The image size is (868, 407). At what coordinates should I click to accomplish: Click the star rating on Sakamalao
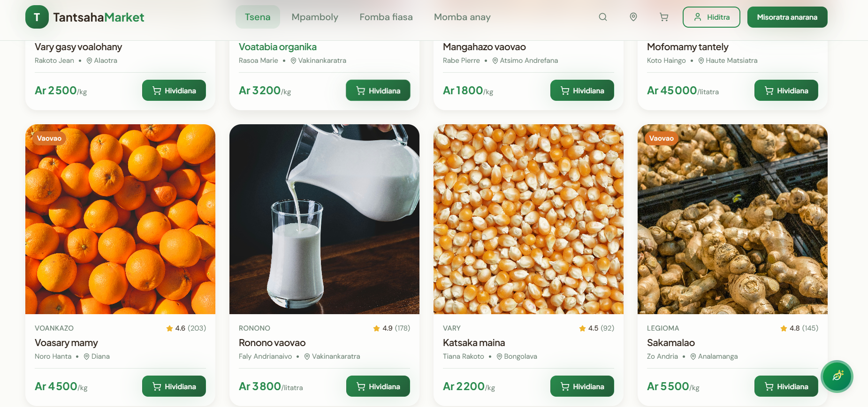coord(799,328)
